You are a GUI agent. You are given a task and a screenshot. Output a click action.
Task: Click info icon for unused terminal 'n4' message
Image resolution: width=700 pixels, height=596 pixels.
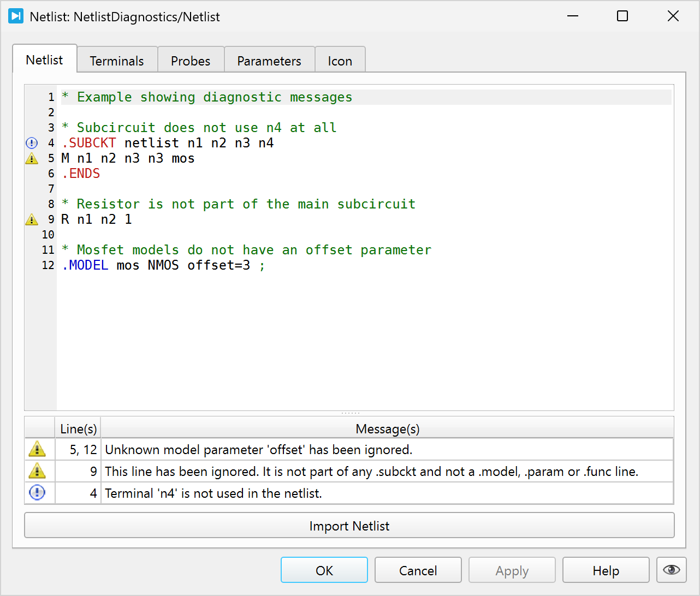37,493
